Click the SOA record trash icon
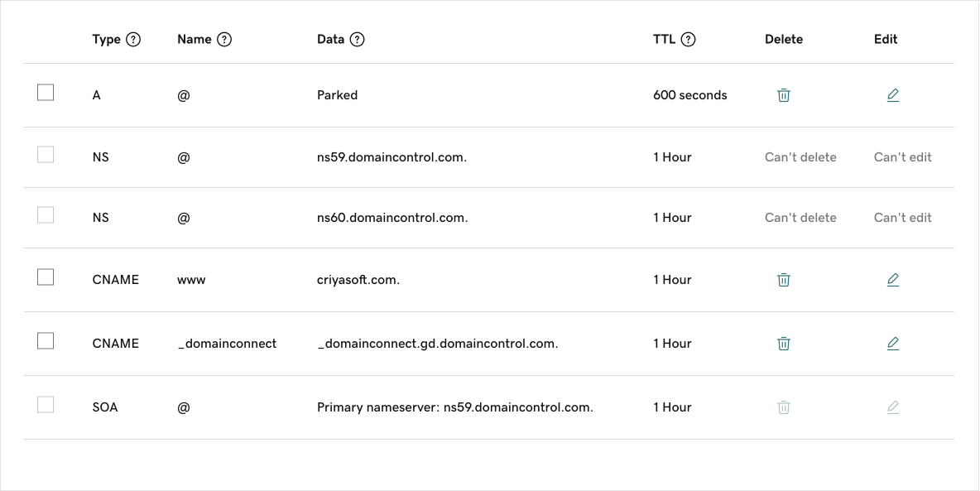 [x=784, y=407]
